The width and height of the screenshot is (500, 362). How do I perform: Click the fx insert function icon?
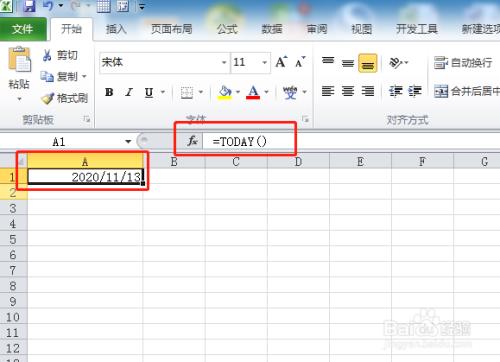coord(192,141)
